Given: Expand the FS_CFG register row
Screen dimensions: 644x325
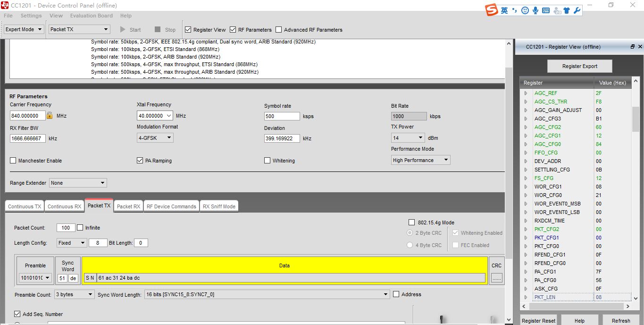Looking at the screenshot, I should [526, 178].
